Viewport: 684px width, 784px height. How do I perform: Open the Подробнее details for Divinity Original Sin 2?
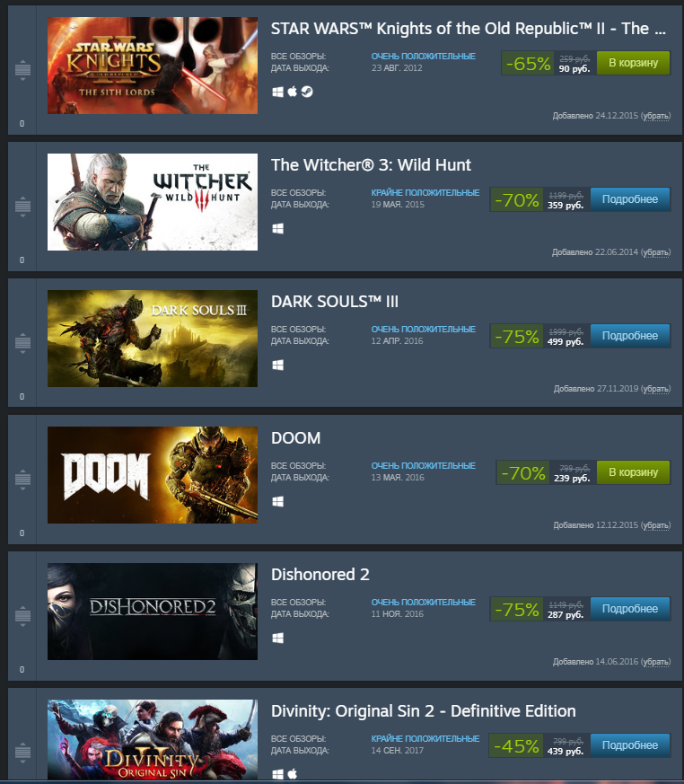630,745
